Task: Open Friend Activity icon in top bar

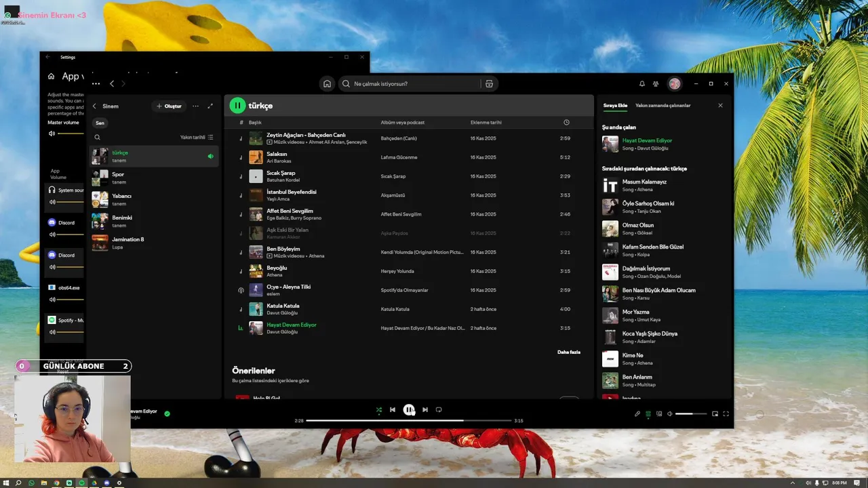Action: [x=656, y=84]
